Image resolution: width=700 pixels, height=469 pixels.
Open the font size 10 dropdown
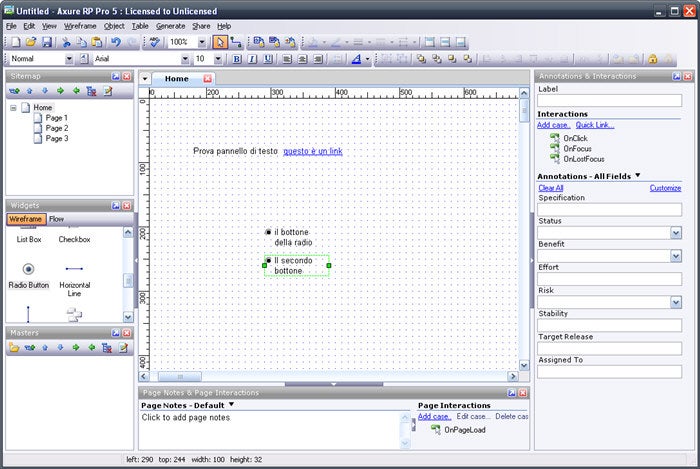click(x=218, y=59)
